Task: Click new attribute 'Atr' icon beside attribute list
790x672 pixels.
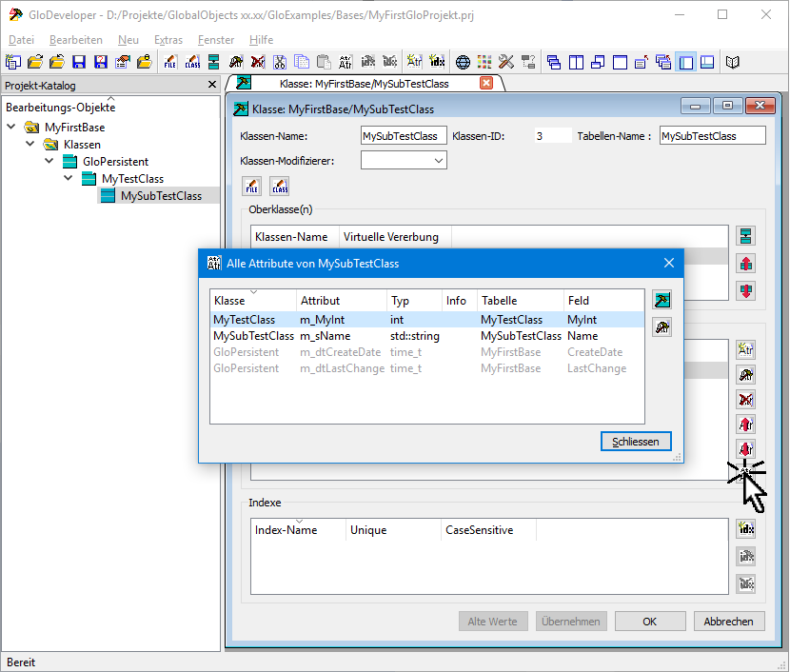Action: pos(746,349)
